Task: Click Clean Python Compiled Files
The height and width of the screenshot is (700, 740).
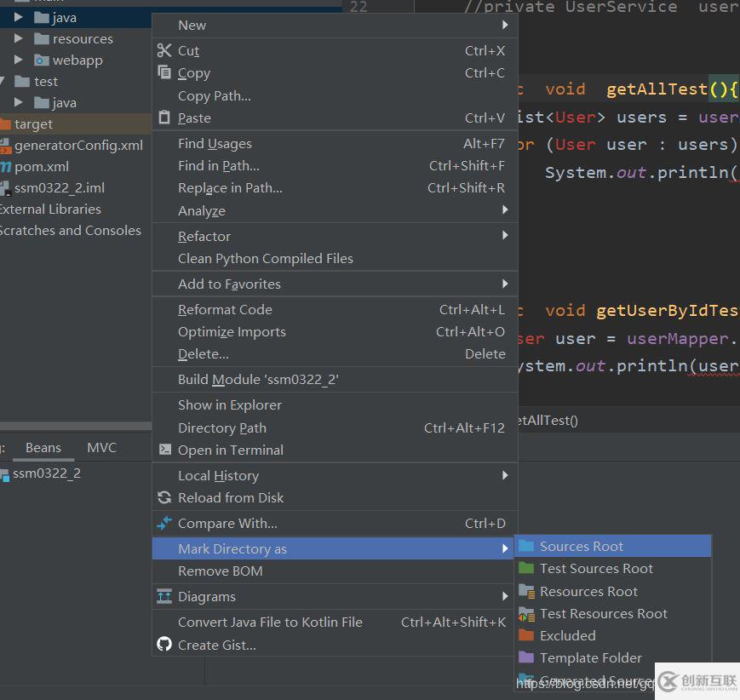Action: point(335,259)
